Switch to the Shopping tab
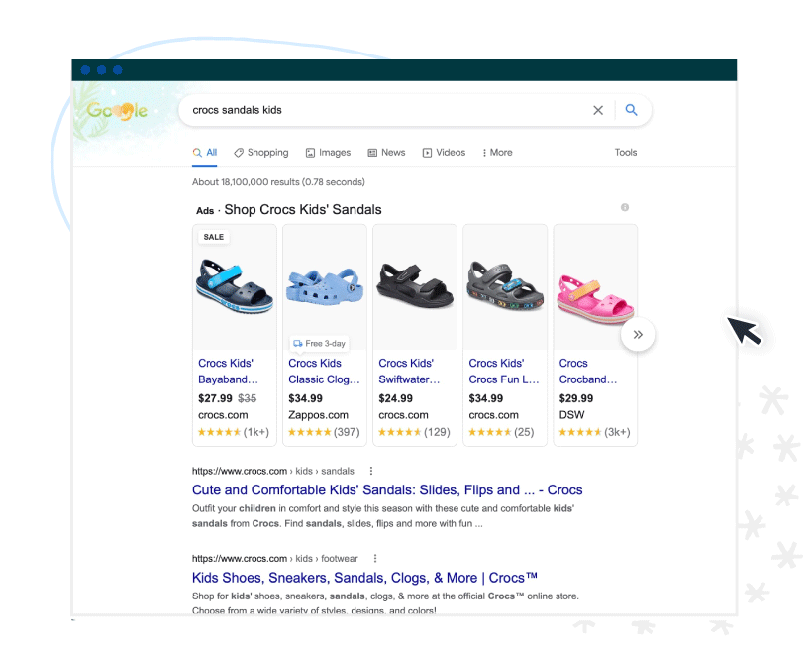The image size is (812, 650). point(261,153)
